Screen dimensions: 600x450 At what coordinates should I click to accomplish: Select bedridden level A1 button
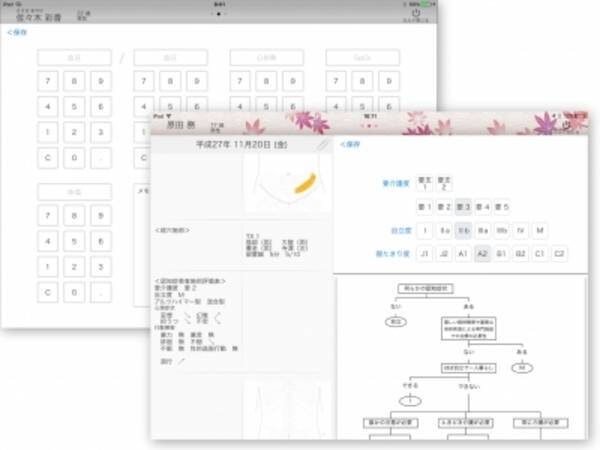pos(463,253)
